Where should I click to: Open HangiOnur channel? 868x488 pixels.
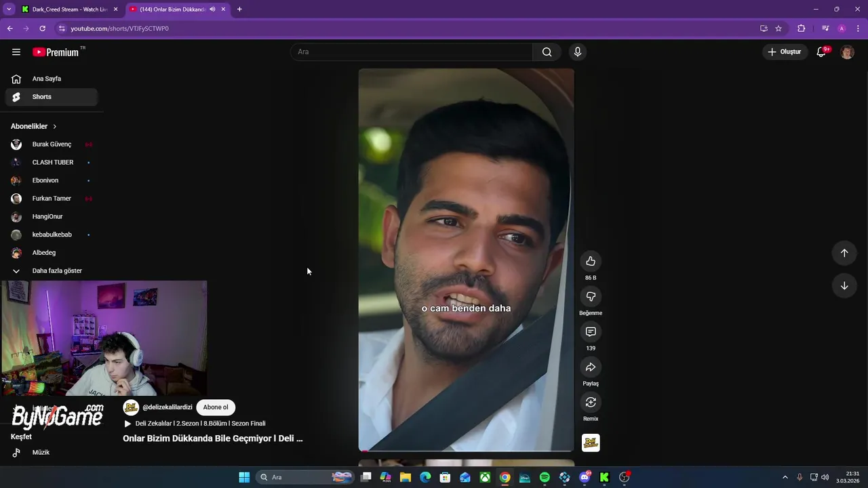52,217
